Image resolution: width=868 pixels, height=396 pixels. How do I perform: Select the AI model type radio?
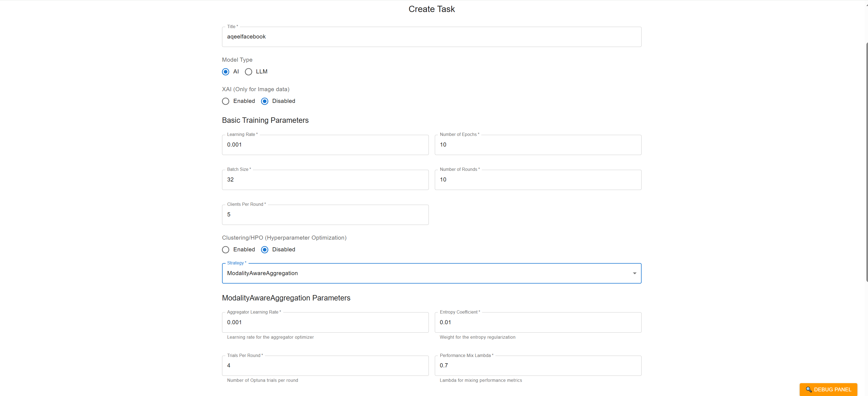point(226,72)
